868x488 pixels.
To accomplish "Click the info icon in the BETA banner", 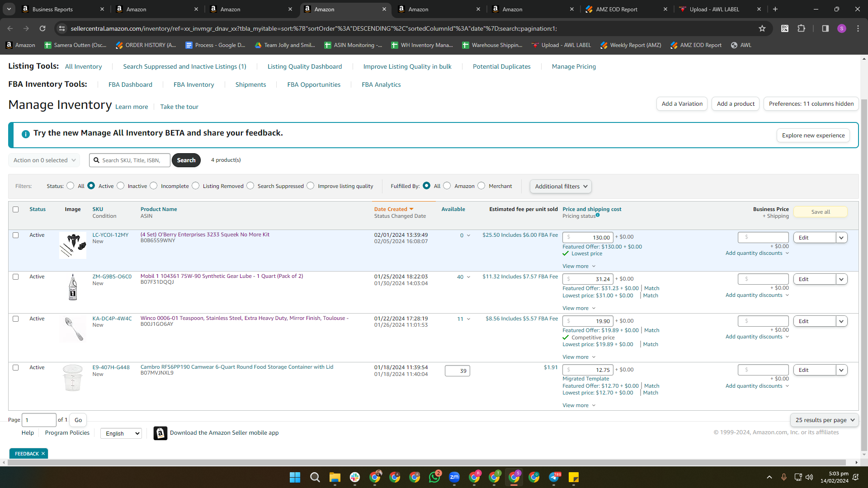I will (x=26, y=134).
